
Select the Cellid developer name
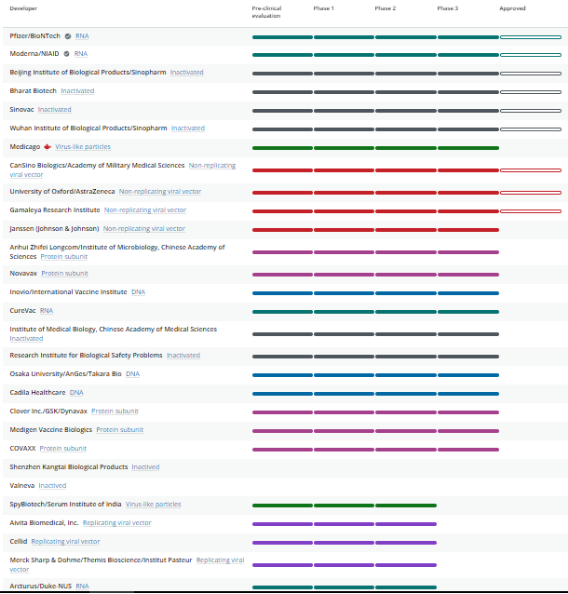18,542
